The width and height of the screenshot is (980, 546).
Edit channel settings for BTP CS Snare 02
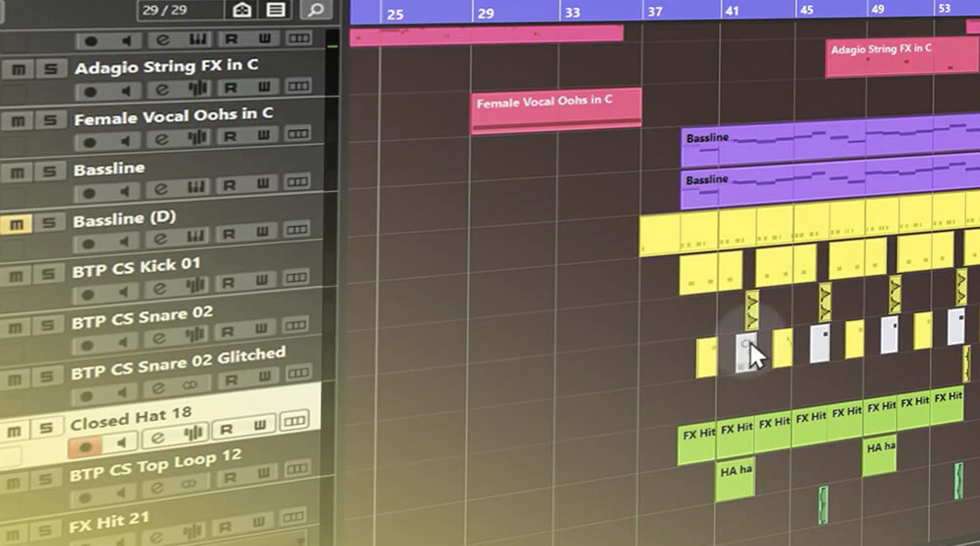(x=159, y=338)
